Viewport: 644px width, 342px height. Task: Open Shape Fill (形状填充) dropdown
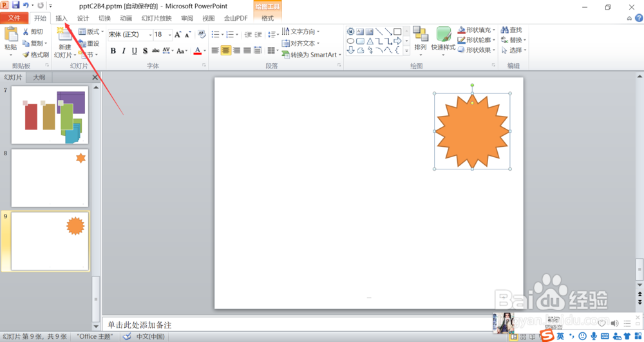(476, 30)
